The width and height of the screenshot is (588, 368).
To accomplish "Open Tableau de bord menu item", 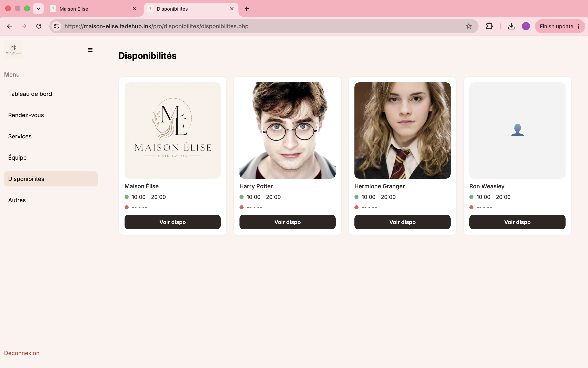I will 51,94.
